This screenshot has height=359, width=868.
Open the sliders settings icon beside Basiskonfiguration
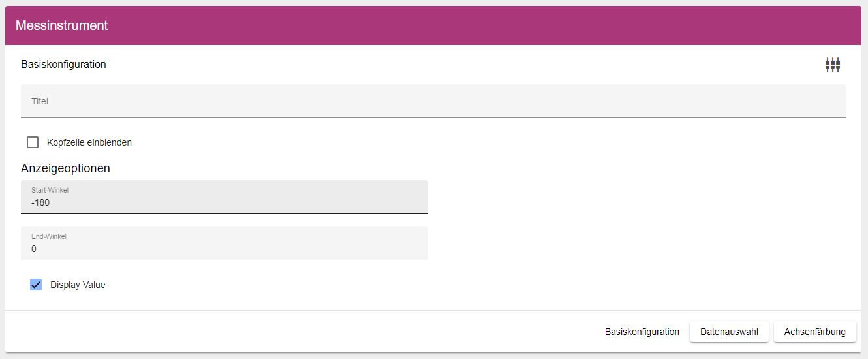coord(832,65)
